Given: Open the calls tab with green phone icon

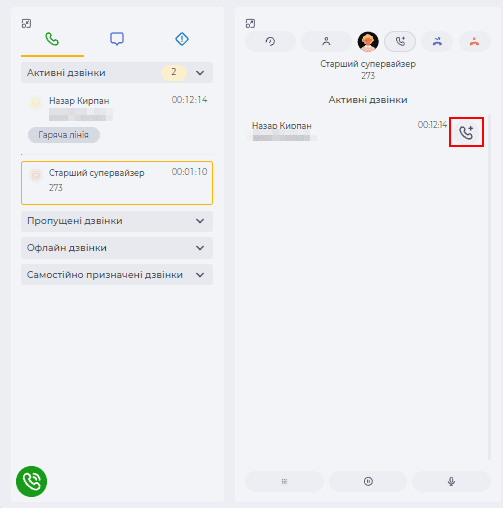Looking at the screenshot, I should (52, 39).
